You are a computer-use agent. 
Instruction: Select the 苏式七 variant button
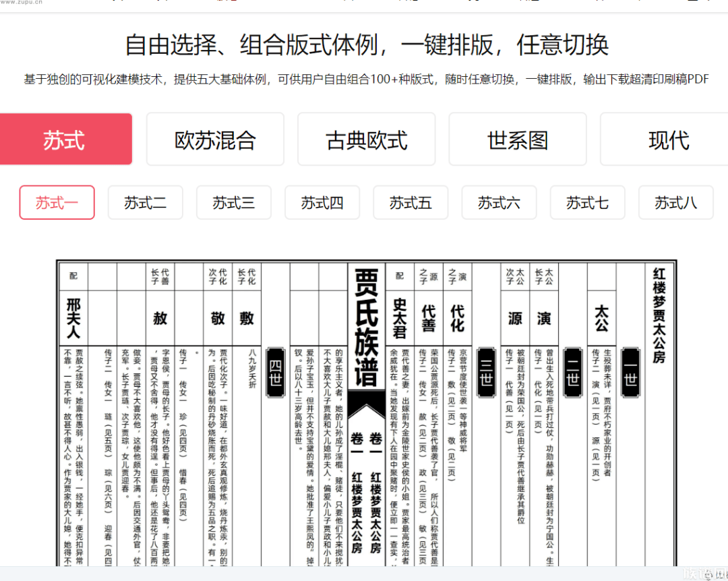tap(587, 202)
